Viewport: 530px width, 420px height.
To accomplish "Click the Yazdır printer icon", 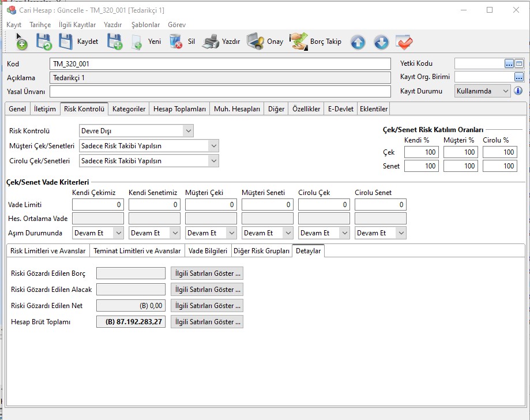I will 211,42.
